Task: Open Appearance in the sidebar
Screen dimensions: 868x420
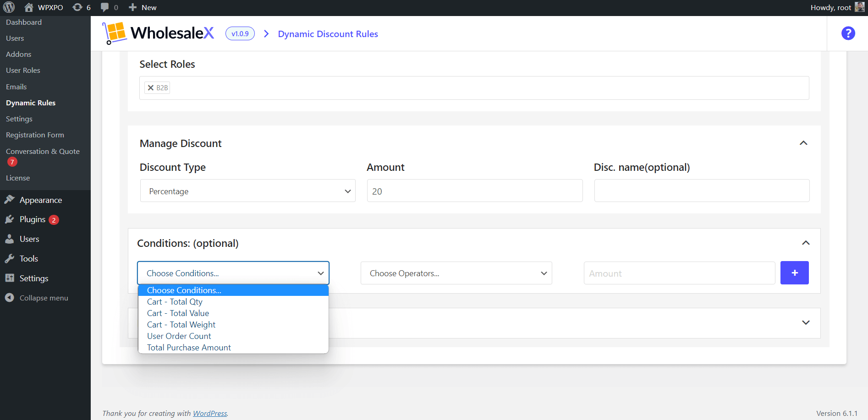Action: 40,200
